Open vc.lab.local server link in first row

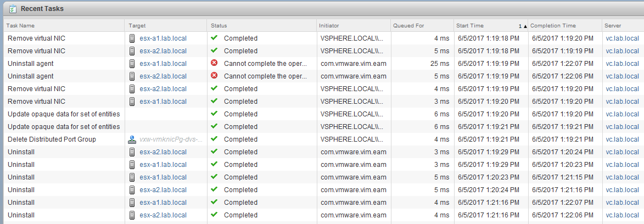[x=622, y=38]
